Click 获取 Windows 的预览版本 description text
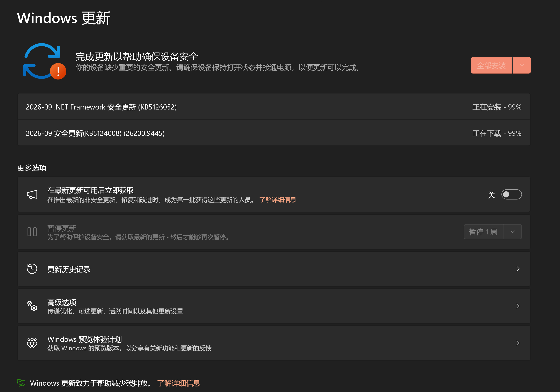This screenshot has width=560, height=392. pyautogui.click(x=129, y=348)
